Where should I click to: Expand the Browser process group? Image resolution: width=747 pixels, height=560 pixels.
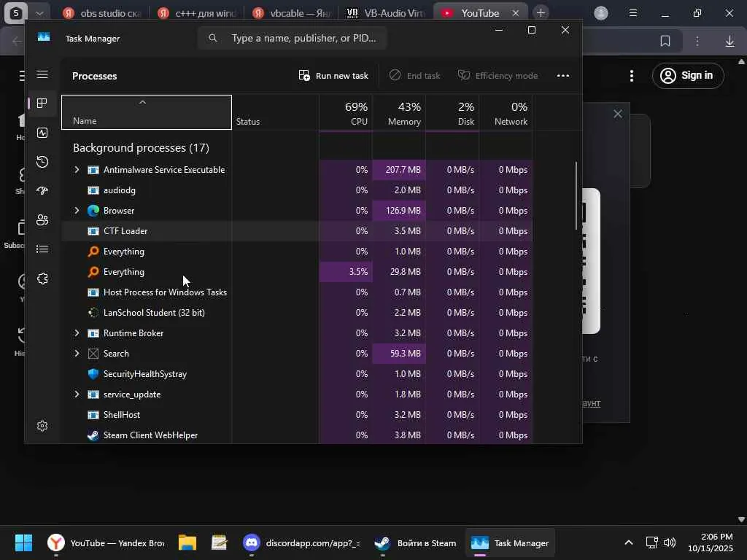click(x=77, y=211)
